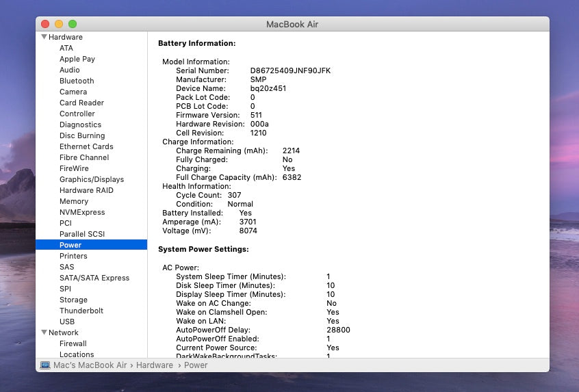Click the computer icon in path bar

(45, 365)
